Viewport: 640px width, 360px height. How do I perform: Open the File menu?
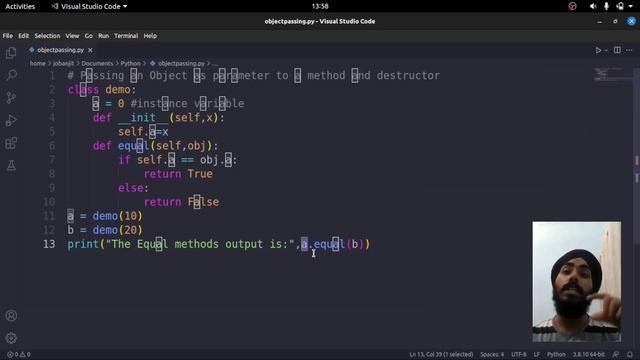[7, 36]
